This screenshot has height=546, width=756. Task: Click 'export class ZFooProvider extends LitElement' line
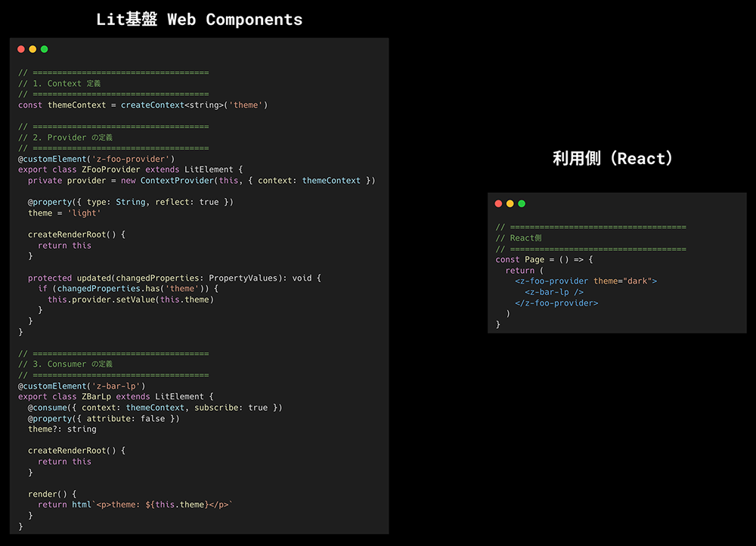click(x=130, y=170)
